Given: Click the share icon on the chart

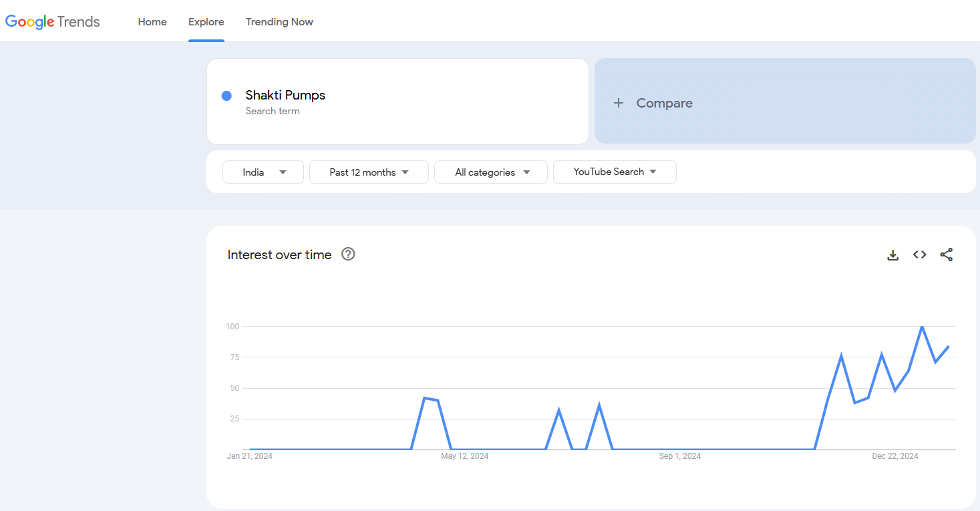Looking at the screenshot, I should click(947, 254).
